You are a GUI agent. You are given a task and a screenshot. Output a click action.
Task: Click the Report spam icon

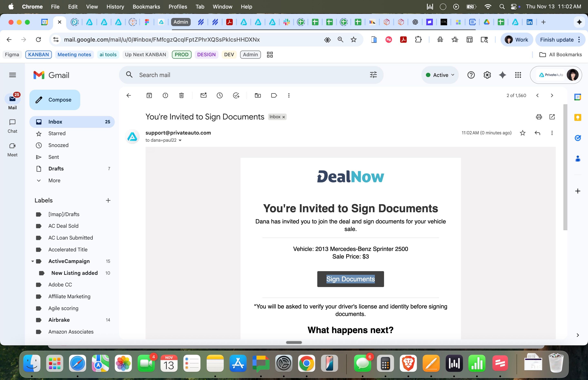(165, 95)
